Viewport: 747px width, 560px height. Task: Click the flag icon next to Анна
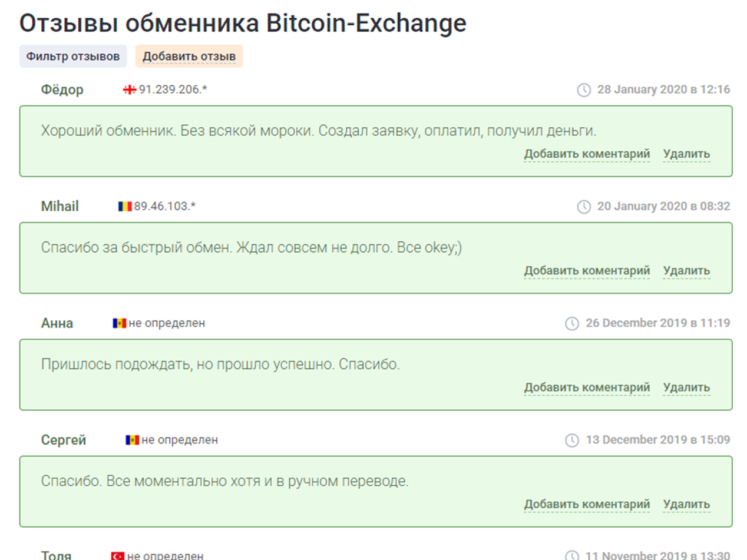[x=120, y=323]
